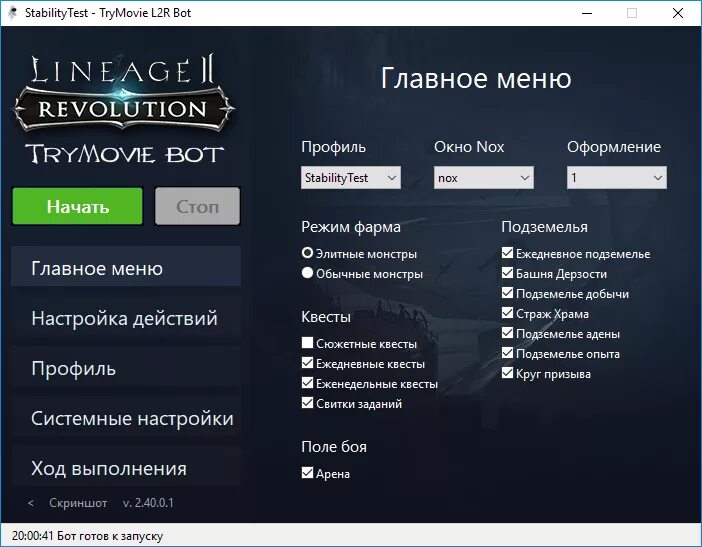Uncheck Подземелье адены checkbox
This screenshot has height=547, width=702.
pos(507,333)
